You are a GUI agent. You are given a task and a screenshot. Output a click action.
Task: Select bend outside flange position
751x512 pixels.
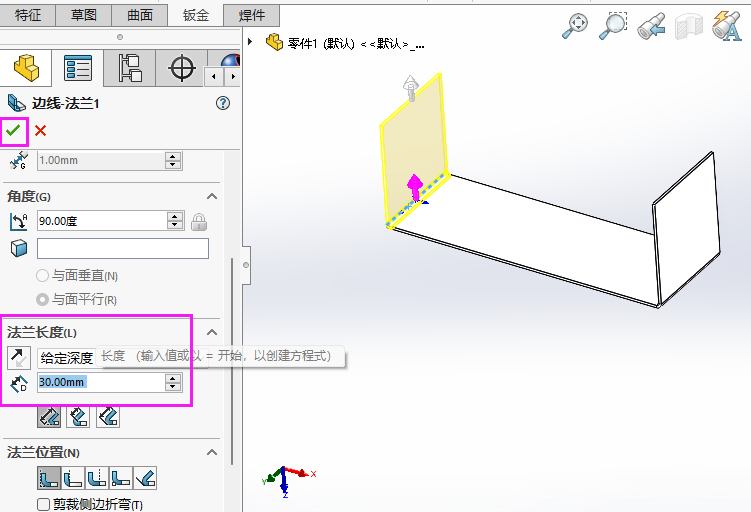(x=97, y=478)
